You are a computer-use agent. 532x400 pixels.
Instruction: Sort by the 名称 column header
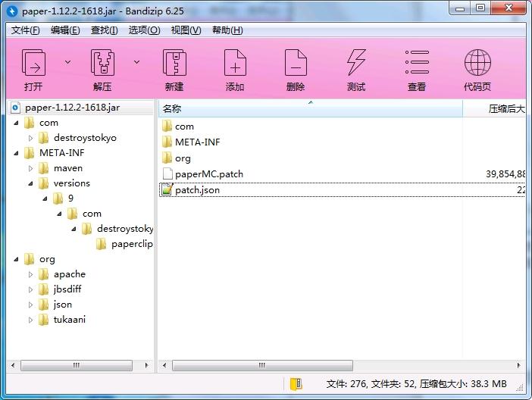coord(310,109)
